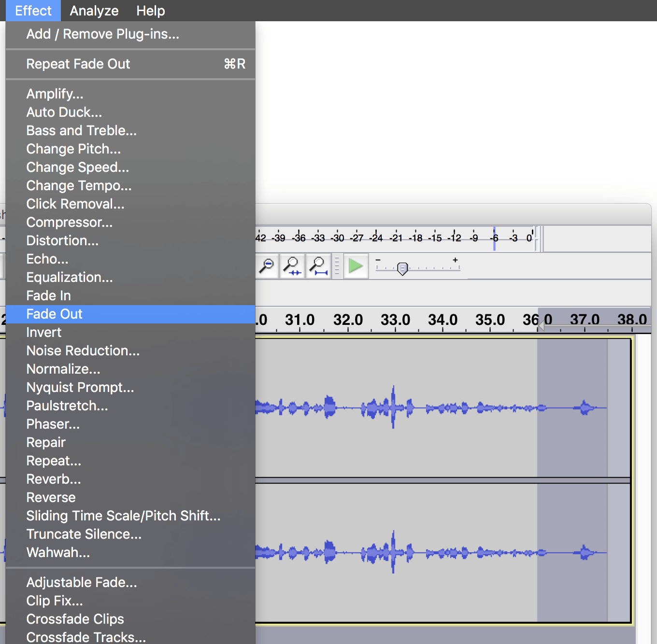Open the Amplify effect dialog
Image resolution: width=657 pixels, height=644 pixels.
click(x=55, y=94)
